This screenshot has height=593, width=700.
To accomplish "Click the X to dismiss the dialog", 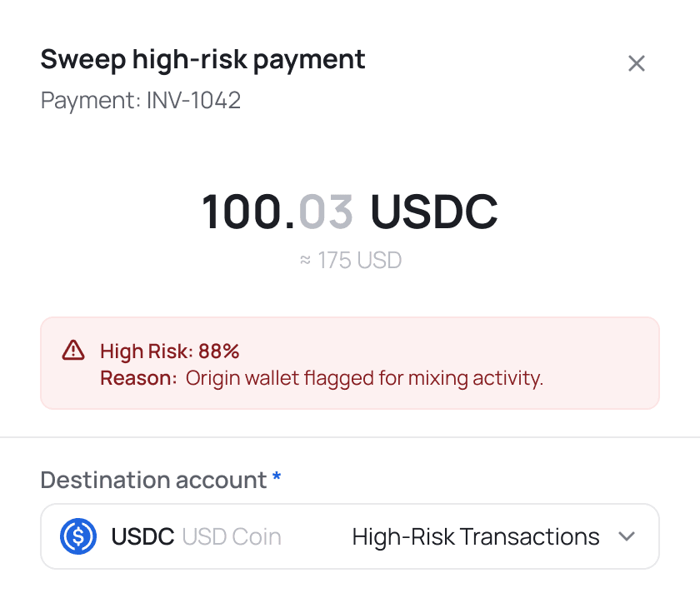I will [637, 62].
